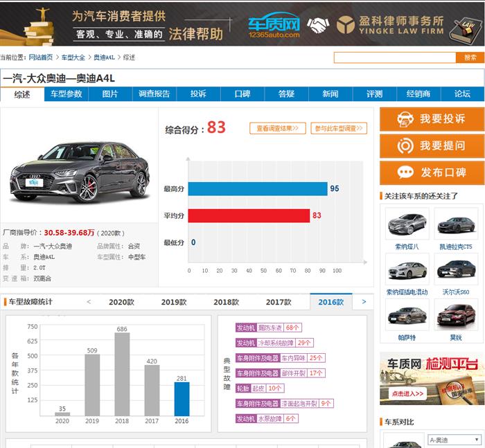Click the 凯迪拉克CTS car thumbnail
Viewport: 485px width, 448px height.
[456, 224]
